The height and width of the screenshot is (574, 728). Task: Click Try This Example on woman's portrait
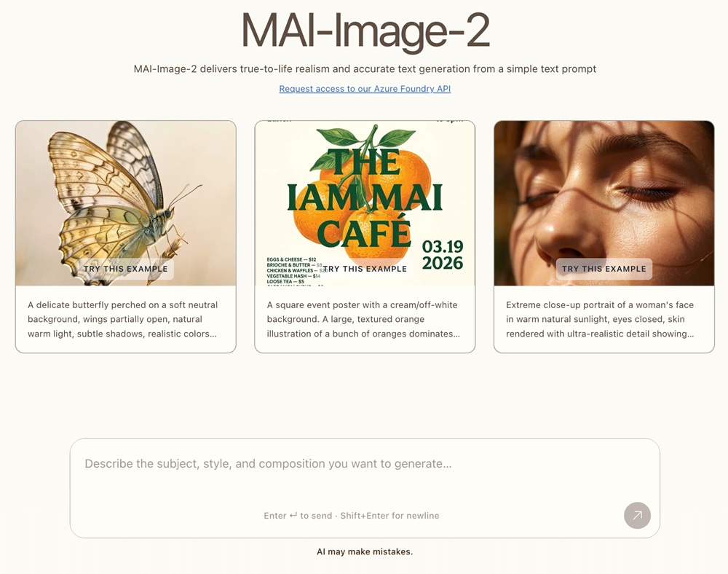(x=604, y=269)
